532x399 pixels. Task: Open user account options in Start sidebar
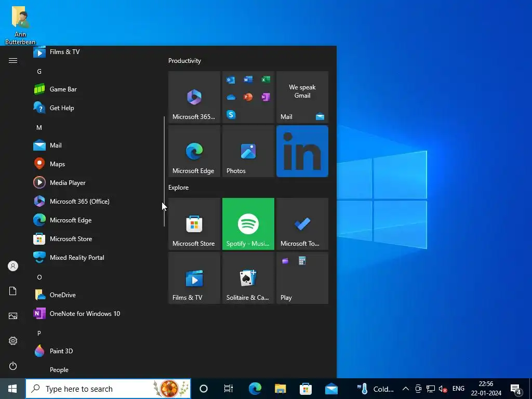pyautogui.click(x=13, y=266)
